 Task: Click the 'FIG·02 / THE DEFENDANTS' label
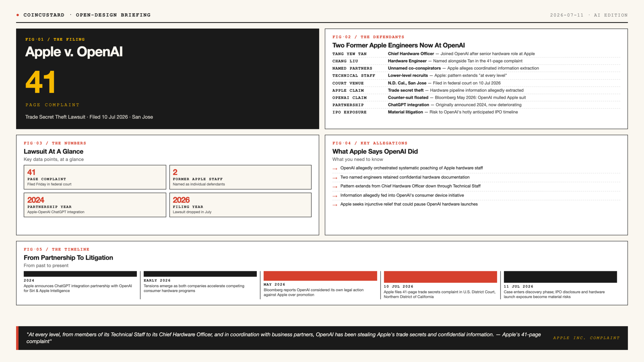(368, 37)
